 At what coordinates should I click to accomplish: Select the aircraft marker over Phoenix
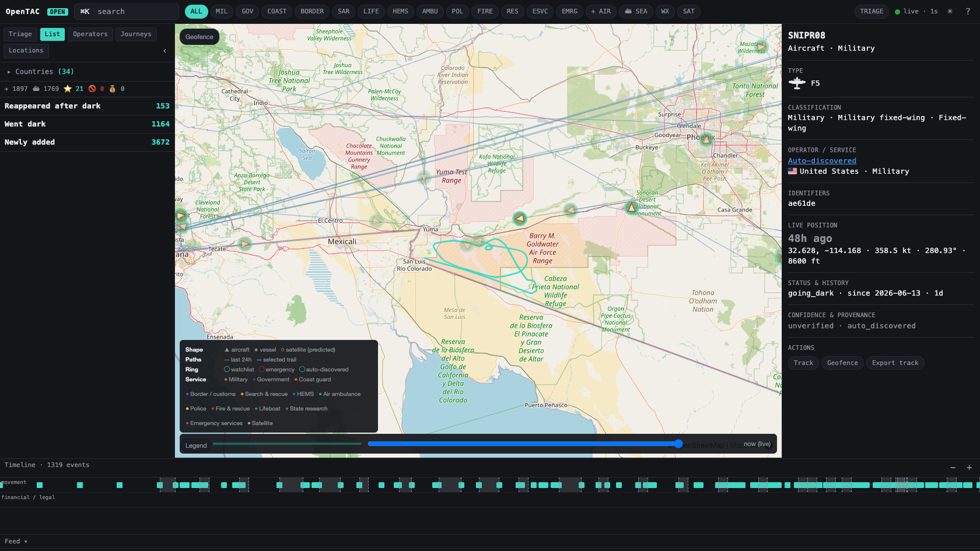706,139
